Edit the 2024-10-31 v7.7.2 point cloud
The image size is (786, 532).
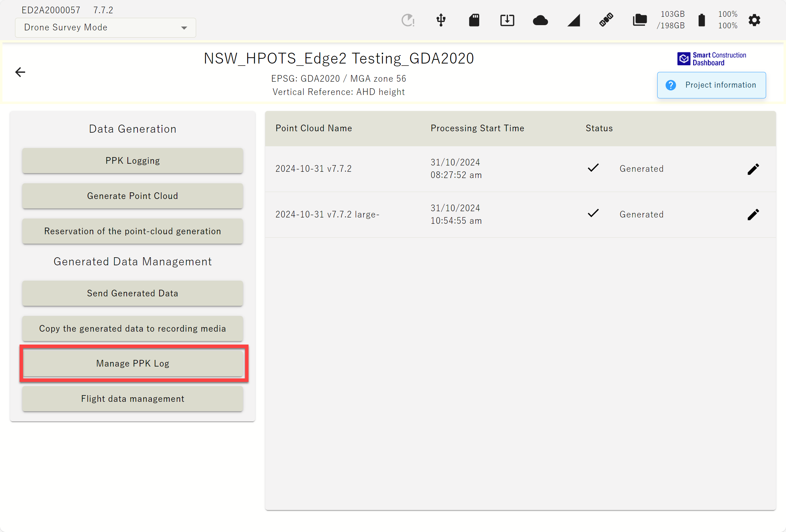click(x=753, y=169)
